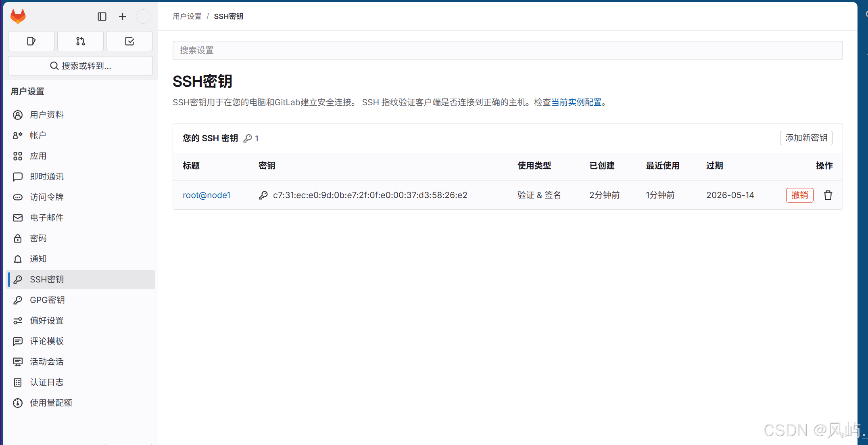The height and width of the screenshot is (445, 868).
Task: Open the issues icon button
Action: pos(31,41)
